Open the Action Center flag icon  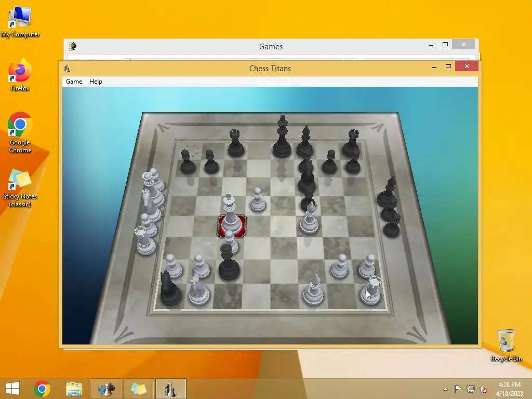pos(458,389)
